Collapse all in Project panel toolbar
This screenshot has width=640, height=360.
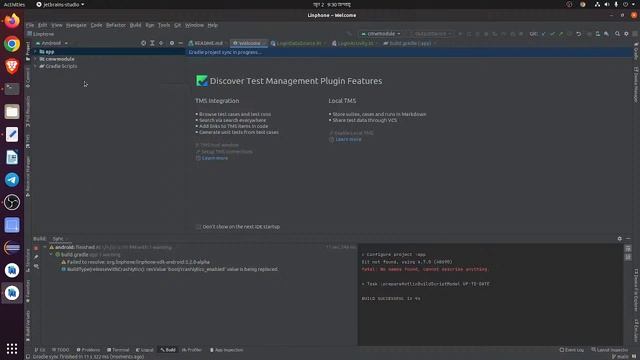point(161,43)
